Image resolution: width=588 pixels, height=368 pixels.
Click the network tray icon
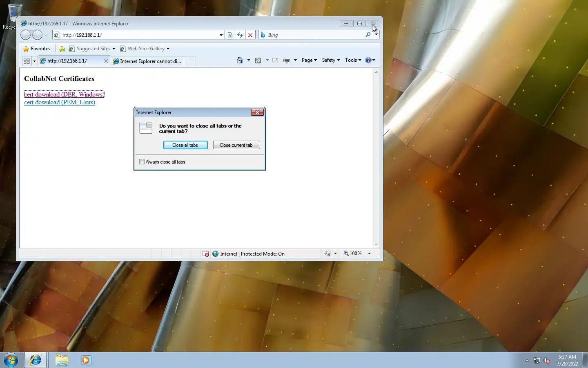537,361
